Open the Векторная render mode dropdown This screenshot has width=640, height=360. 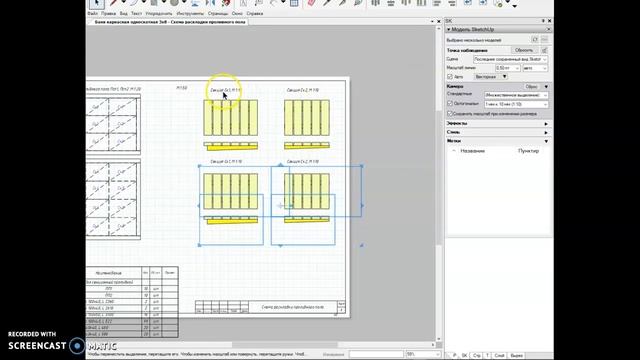491,77
